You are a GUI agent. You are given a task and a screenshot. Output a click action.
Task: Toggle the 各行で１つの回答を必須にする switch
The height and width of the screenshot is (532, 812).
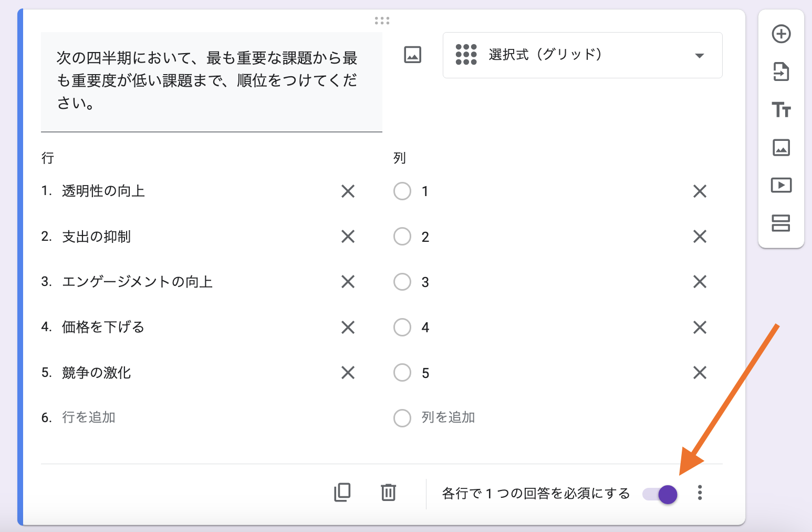tap(660, 494)
